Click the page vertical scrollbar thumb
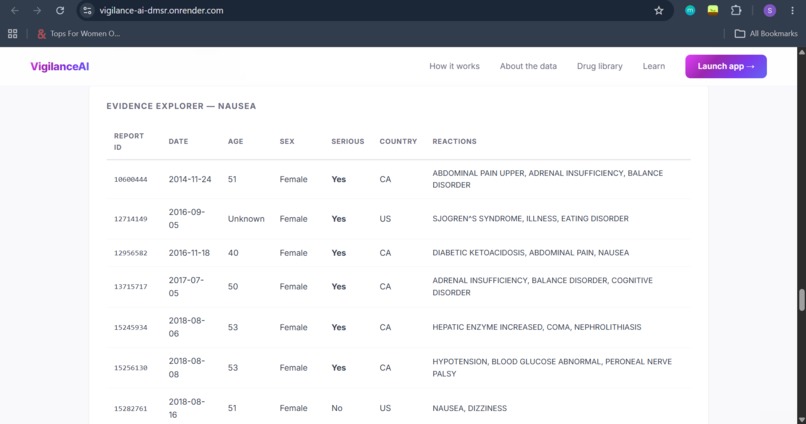Viewport: 806px width, 424px height. (x=801, y=300)
